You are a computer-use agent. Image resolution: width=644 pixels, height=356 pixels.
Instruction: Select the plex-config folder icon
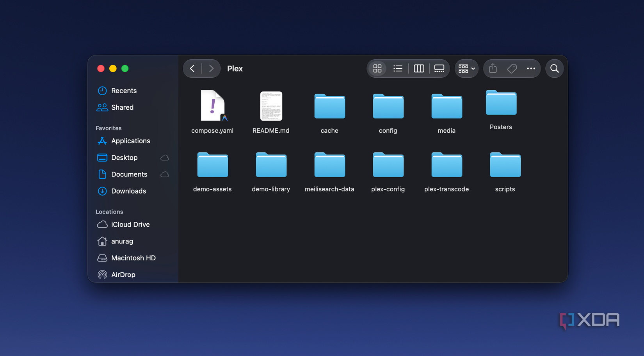click(388, 165)
